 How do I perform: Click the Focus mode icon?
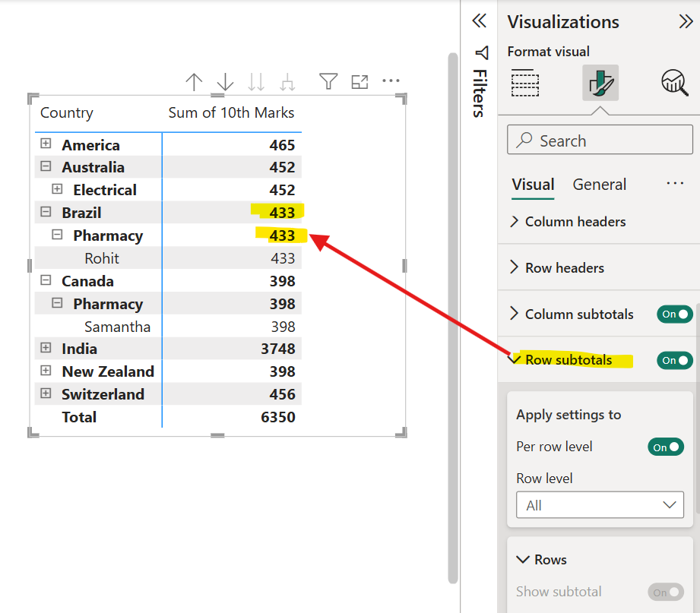pyautogui.click(x=360, y=81)
